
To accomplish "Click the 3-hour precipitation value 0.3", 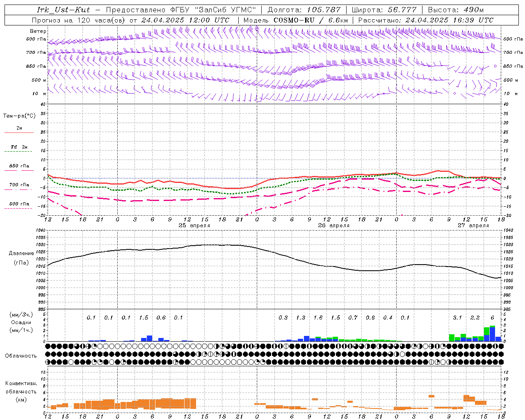I will (x=283, y=317).
